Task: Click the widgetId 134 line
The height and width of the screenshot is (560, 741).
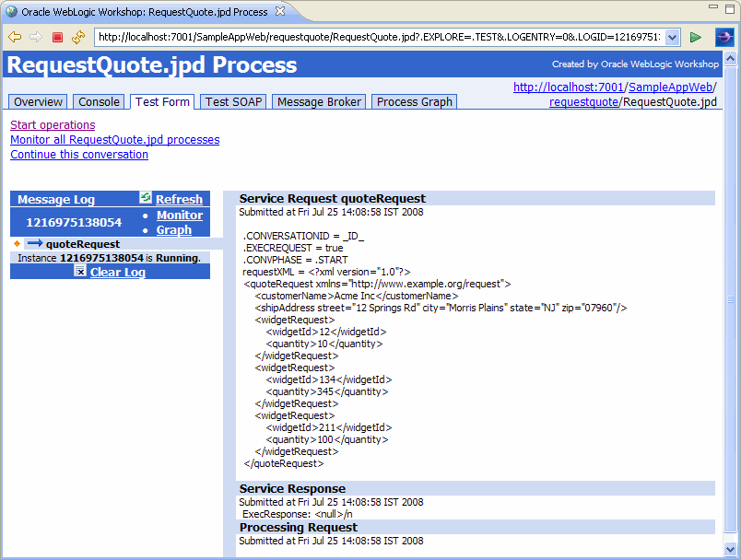Action: coord(329,379)
